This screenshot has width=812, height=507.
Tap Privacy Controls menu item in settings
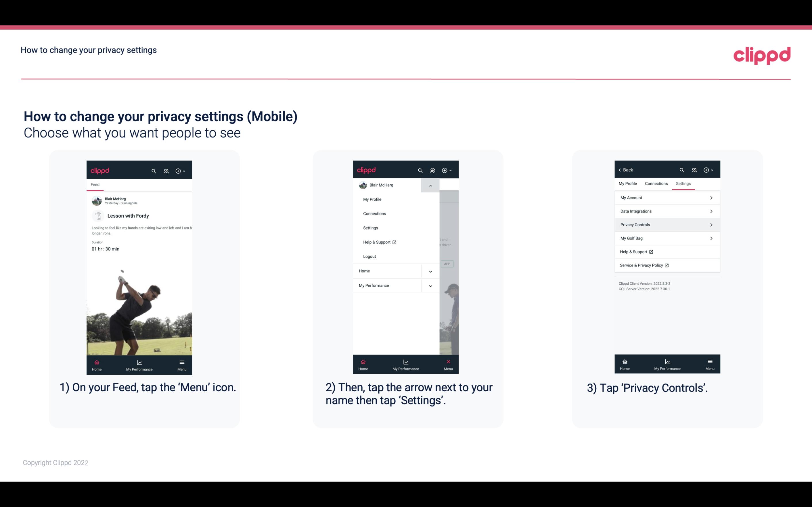667,224
